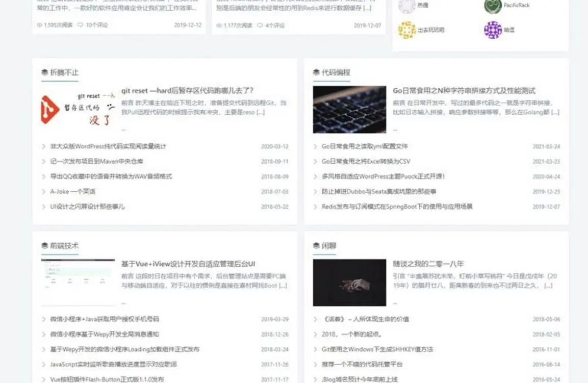
Task: Click the gray globe avatar in friend links
Action: pyautogui.click(x=407, y=6)
